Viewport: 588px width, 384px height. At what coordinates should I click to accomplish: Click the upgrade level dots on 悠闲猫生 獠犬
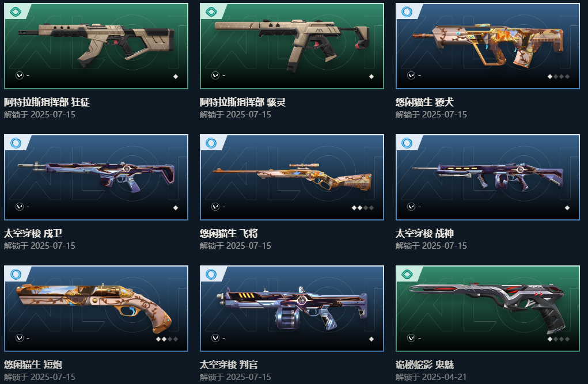pos(559,77)
